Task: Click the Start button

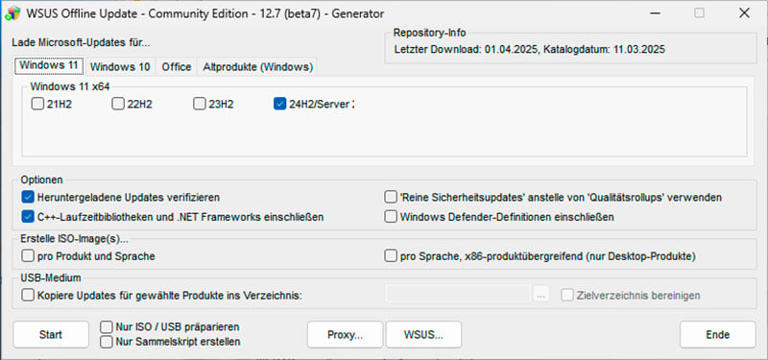Action: [51, 335]
